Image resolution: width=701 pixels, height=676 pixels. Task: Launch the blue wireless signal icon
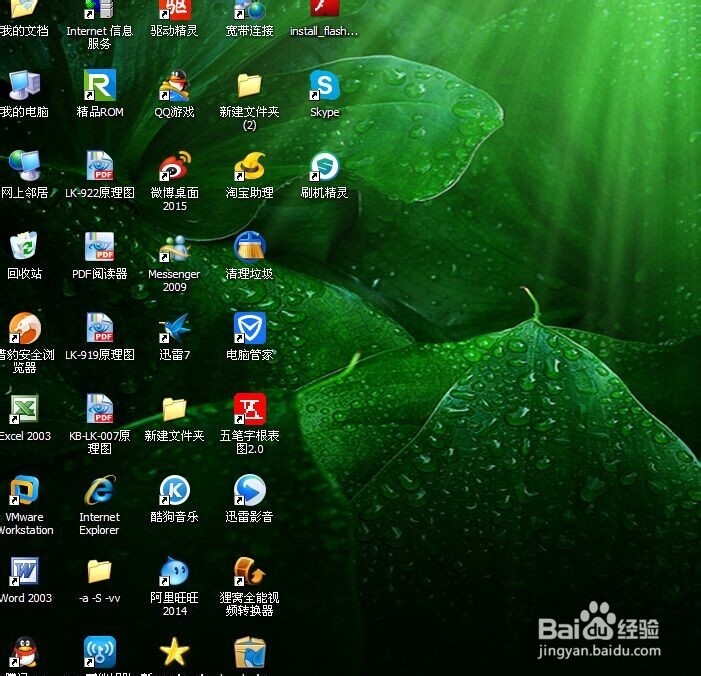[100, 652]
